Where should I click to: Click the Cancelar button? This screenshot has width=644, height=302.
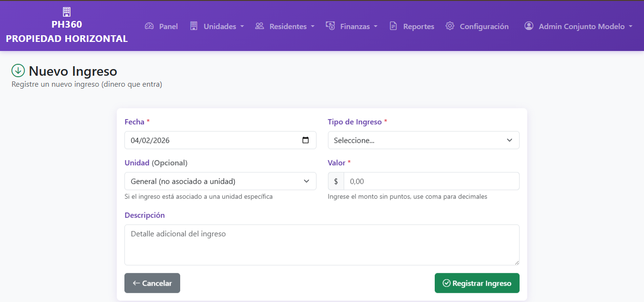coord(152,283)
